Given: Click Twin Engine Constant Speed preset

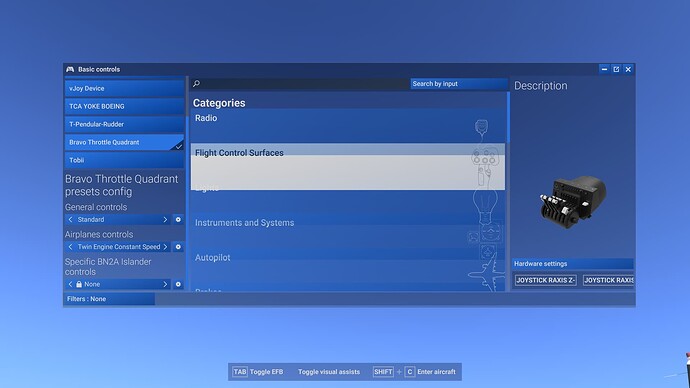Looking at the screenshot, I should pyautogui.click(x=119, y=247).
